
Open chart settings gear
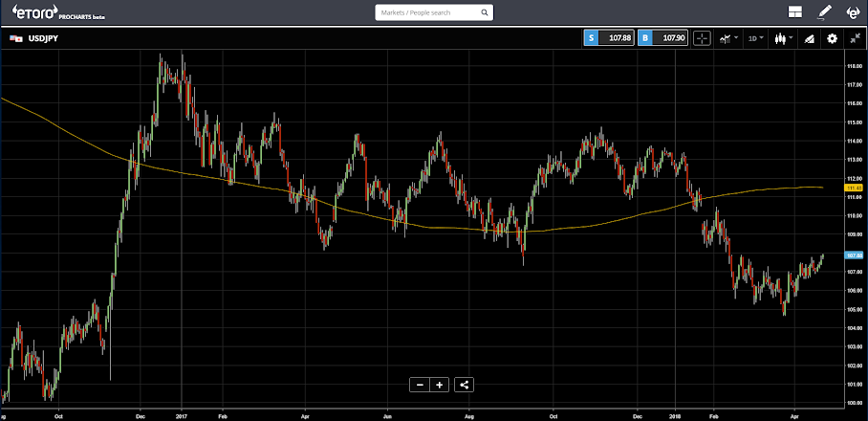pos(832,38)
